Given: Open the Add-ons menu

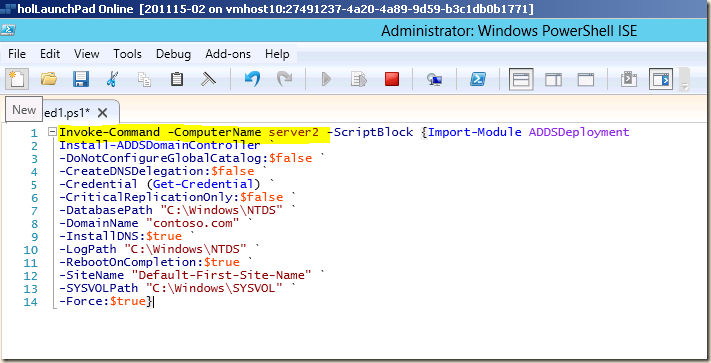Looking at the screenshot, I should coord(228,54).
